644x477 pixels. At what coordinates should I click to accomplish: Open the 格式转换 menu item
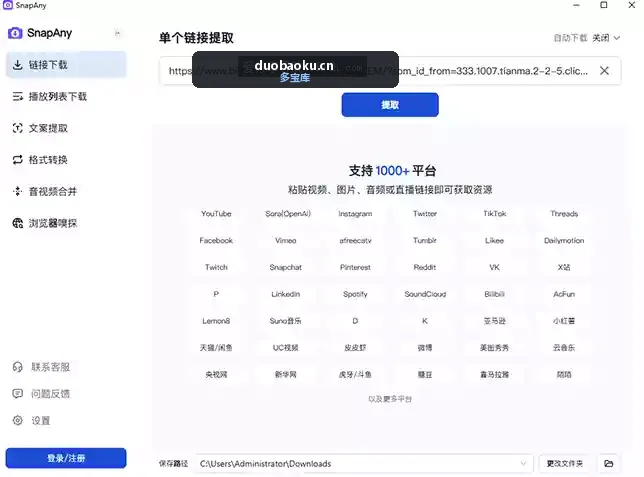(66, 160)
